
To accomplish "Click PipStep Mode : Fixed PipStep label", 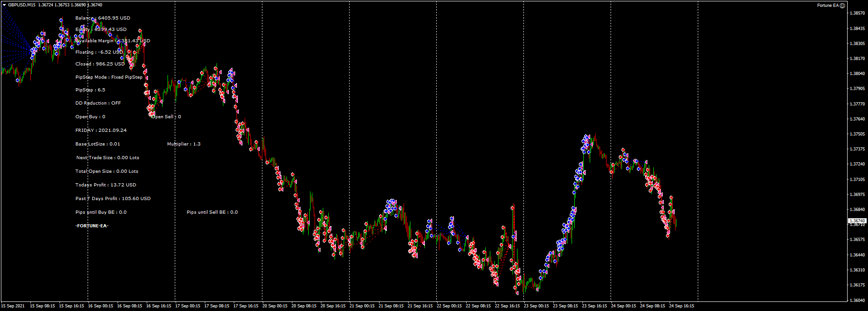I will coord(109,77).
